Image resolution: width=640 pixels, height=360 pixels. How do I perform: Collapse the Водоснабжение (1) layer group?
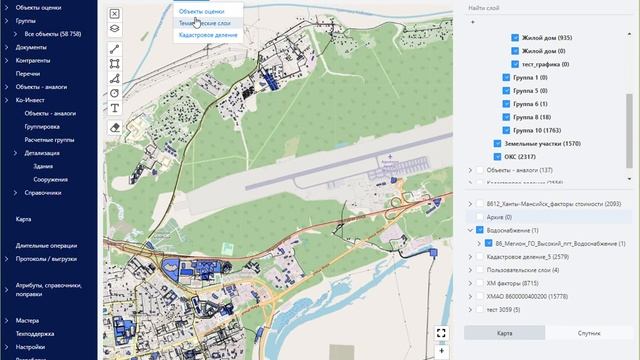coord(470,230)
